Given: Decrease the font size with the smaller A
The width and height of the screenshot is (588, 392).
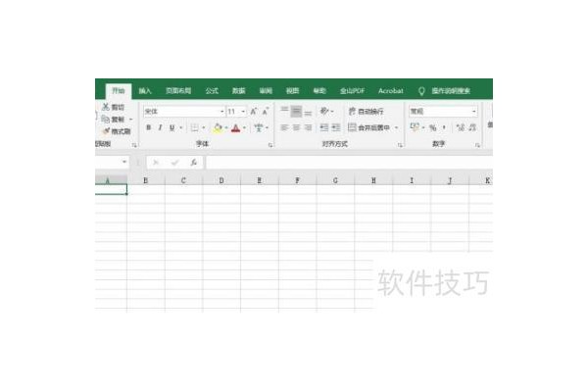Looking at the screenshot, I should [266, 112].
